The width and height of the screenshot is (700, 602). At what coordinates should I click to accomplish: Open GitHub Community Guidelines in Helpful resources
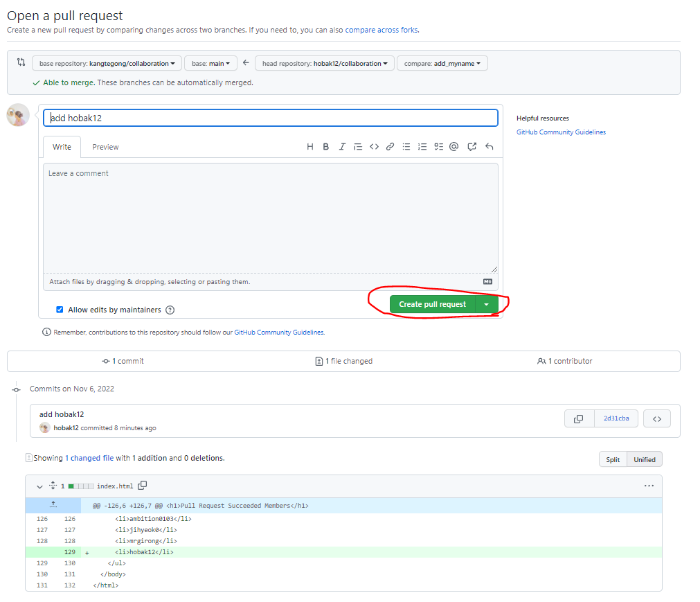point(561,132)
